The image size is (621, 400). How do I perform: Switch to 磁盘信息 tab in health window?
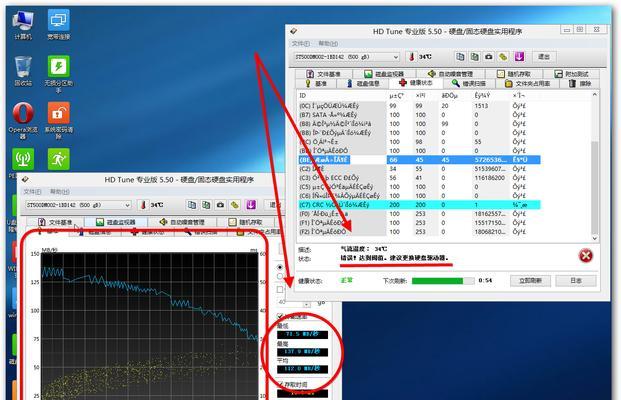[x=363, y=84]
